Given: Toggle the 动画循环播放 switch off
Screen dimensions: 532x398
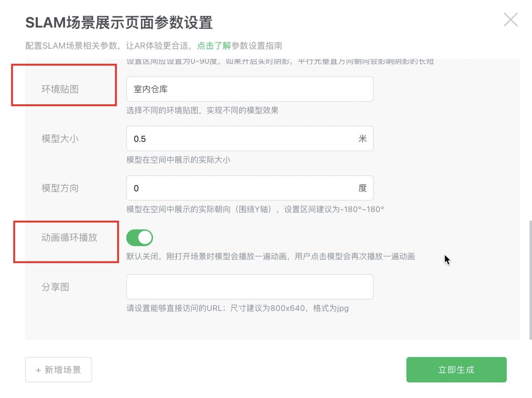Looking at the screenshot, I should [140, 238].
